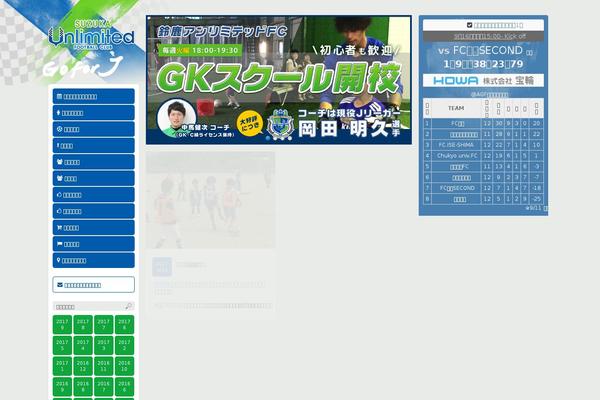Screen dimensions: 600x400
Task: Open the 2017 9 archive button
Action: (x=62, y=325)
